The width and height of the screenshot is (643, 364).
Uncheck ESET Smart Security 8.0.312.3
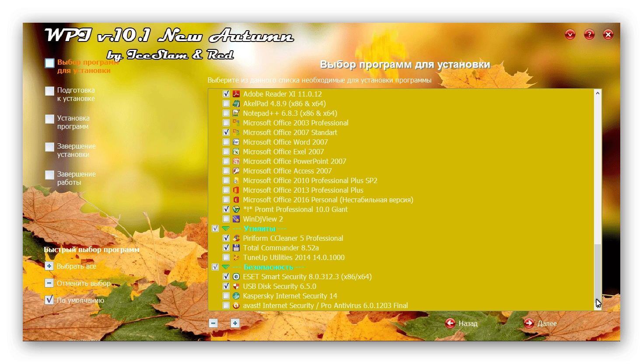226,277
